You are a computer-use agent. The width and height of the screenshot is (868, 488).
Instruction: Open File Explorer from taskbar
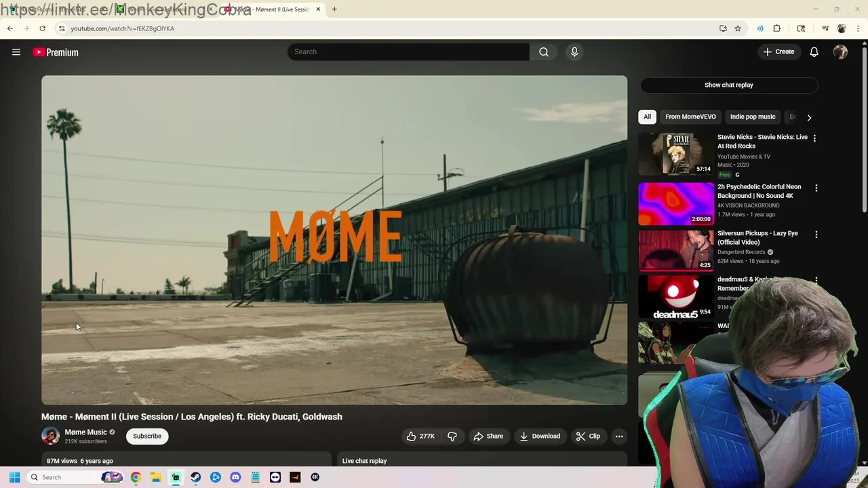[155, 477]
